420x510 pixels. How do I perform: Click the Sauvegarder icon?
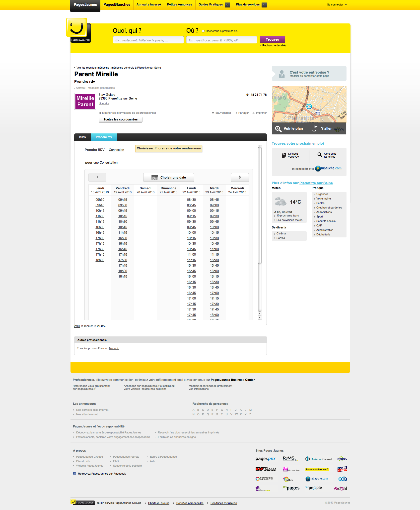(213, 113)
